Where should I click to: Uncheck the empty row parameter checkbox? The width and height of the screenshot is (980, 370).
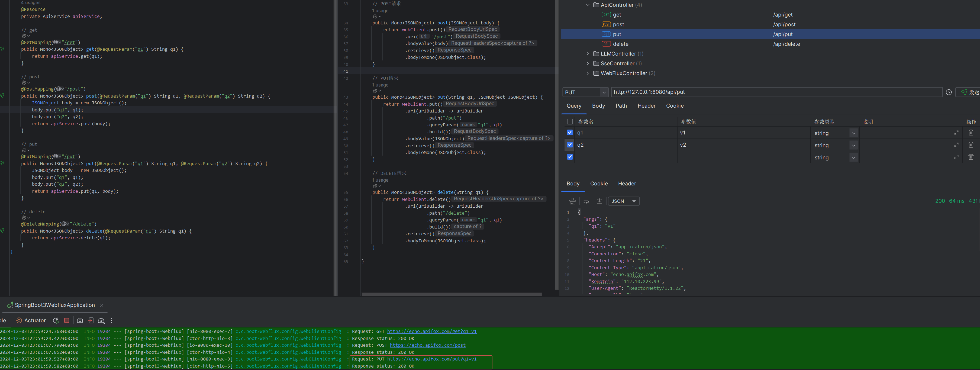click(569, 157)
